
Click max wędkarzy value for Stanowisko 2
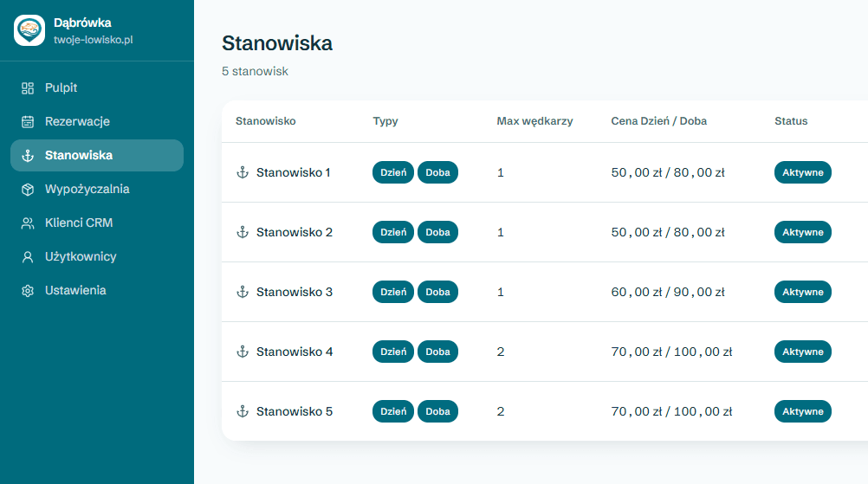501,232
